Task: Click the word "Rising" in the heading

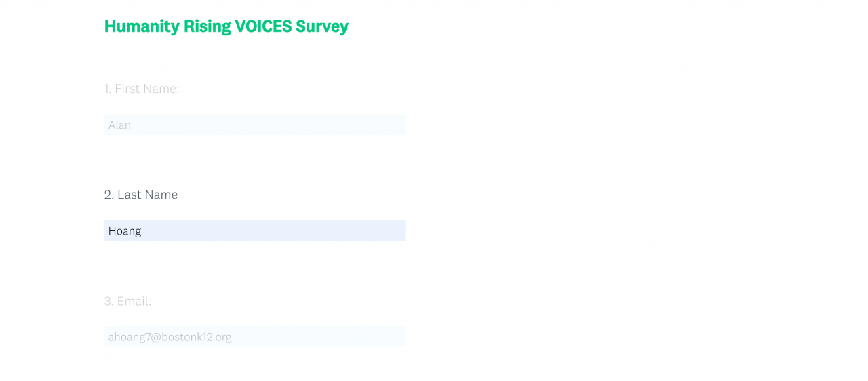Action: pyautogui.click(x=207, y=26)
